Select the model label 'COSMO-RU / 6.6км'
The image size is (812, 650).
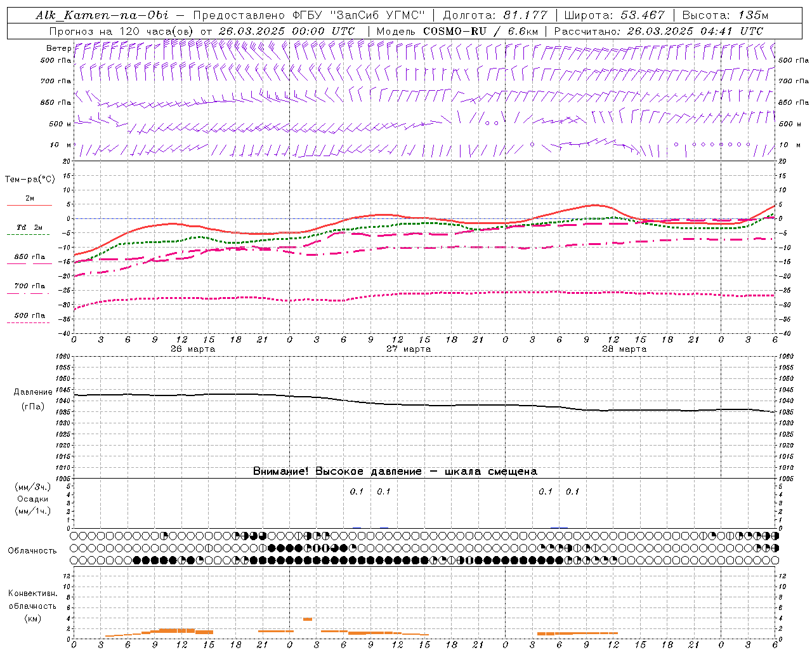pos(480,31)
